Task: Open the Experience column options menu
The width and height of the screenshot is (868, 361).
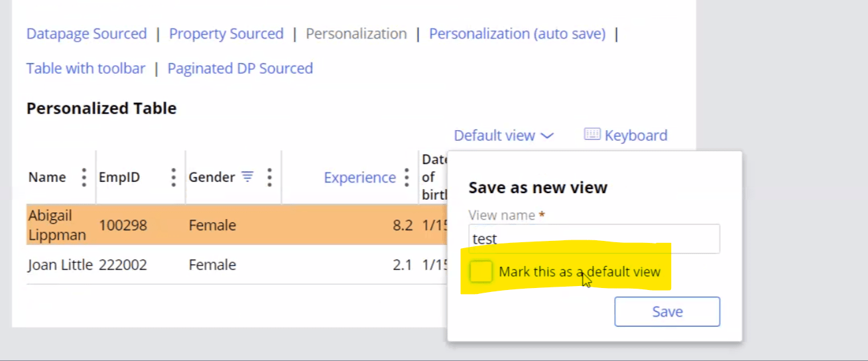Action: tap(407, 177)
